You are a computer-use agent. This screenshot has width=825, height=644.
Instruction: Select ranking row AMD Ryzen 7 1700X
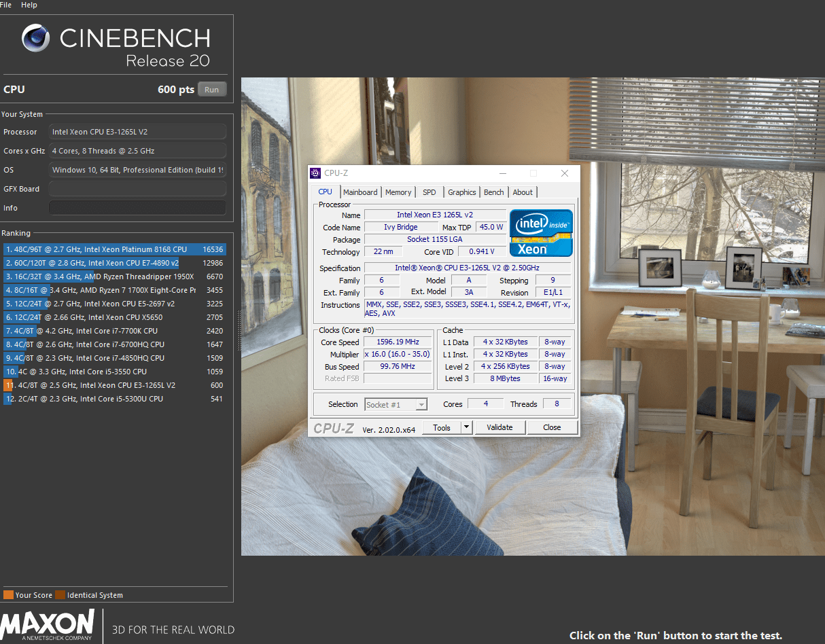[114, 290]
